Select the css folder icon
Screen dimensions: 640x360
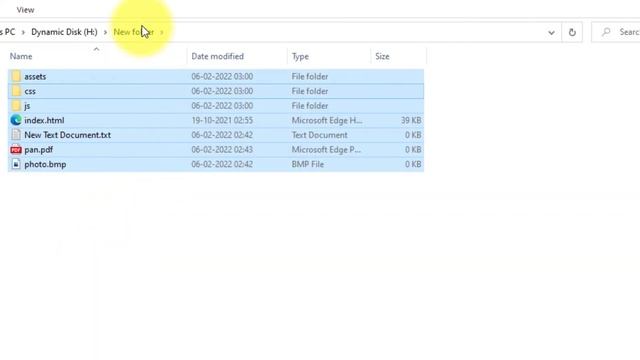click(16, 91)
